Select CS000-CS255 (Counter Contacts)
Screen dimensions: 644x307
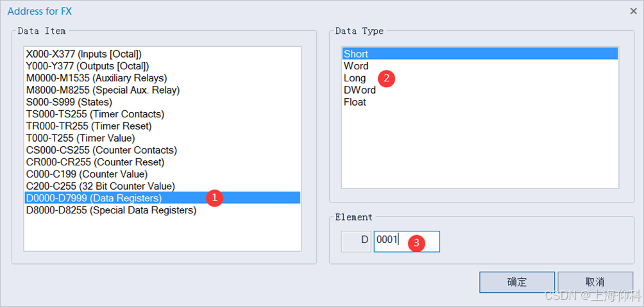point(101,150)
